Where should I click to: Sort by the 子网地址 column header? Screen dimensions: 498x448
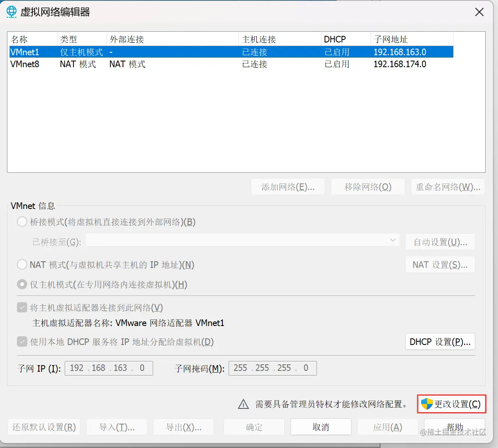412,39
